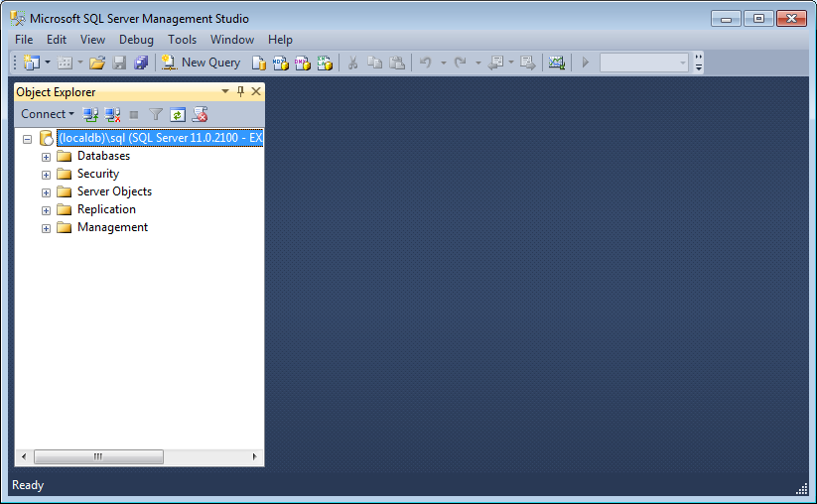Open the Connect dropdown in Object Explorer

[48, 114]
